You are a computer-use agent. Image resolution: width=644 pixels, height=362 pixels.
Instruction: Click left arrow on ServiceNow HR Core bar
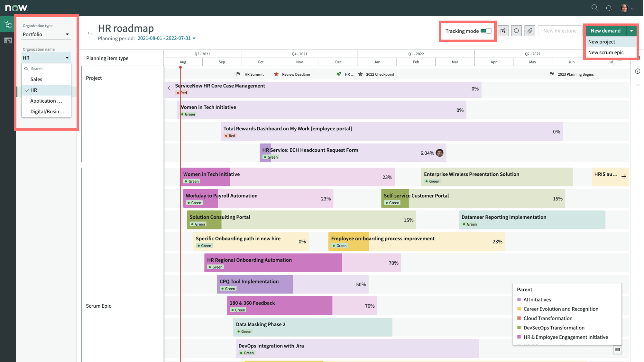pos(170,88)
